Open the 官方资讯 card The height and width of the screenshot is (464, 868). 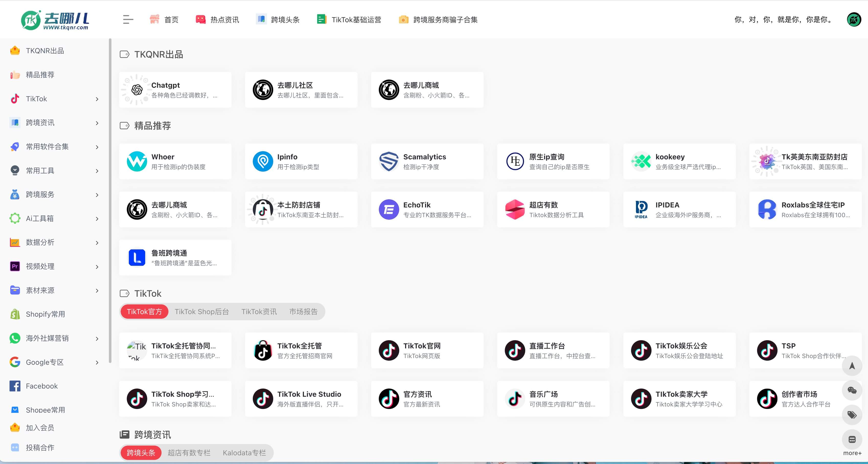click(x=427, y=399)
